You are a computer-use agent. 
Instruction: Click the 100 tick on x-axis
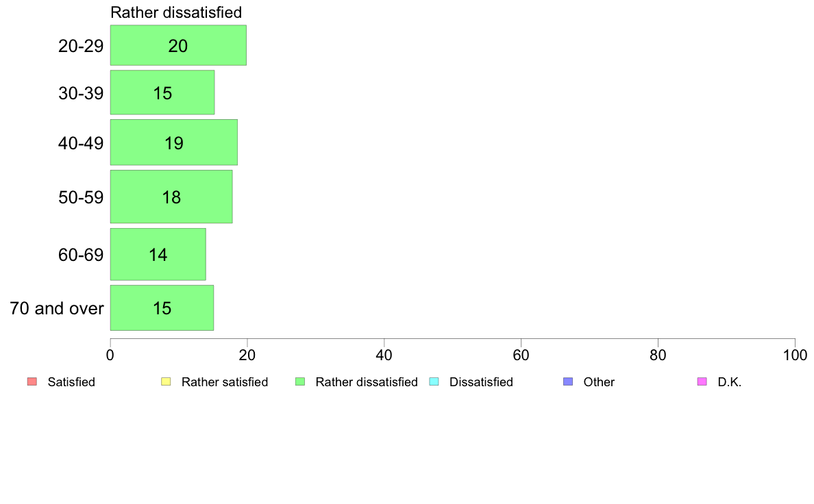pyautogui.click(x=795, y=355)
